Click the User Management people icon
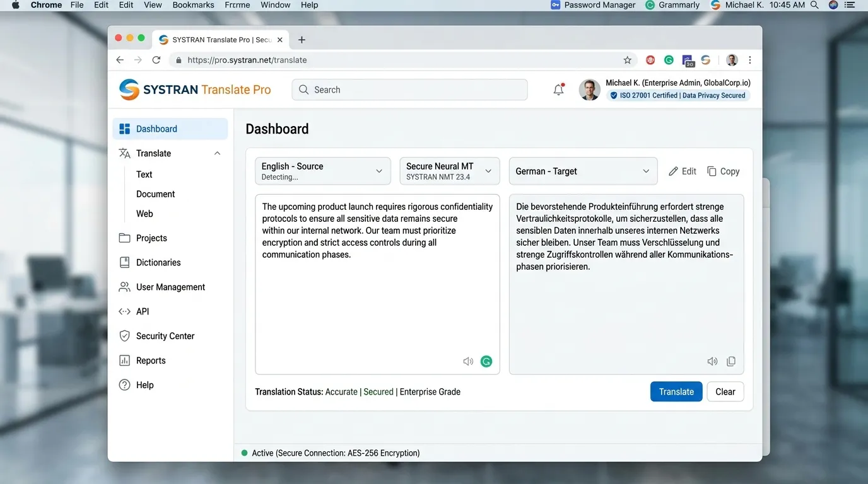 [124, 287]
